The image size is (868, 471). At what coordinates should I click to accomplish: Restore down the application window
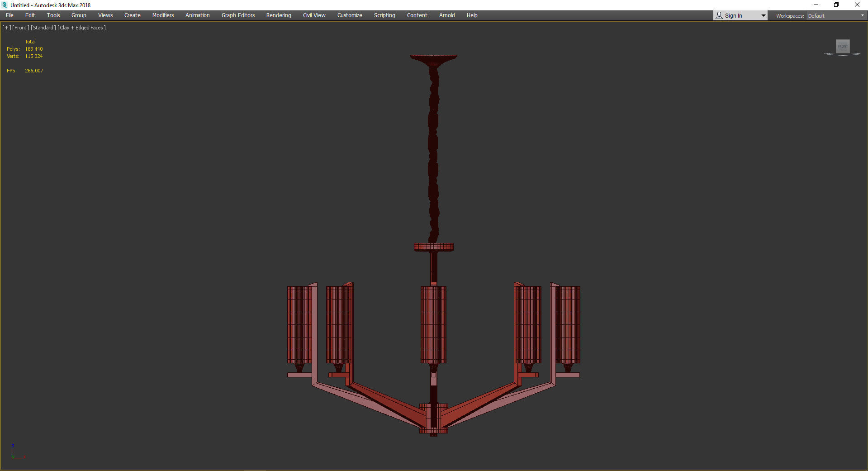836,5
